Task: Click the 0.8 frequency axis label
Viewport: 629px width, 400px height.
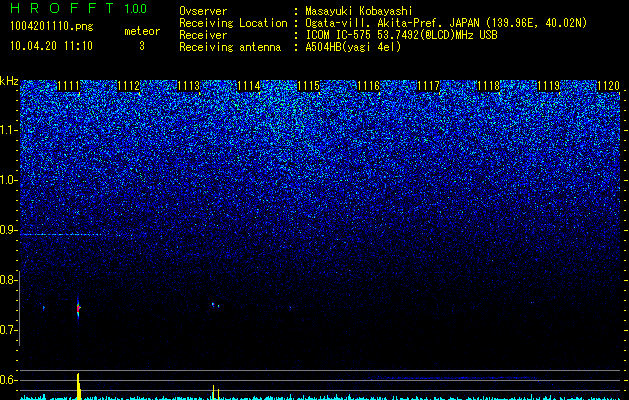Action: pyautogui.click(x=8, y=280)
